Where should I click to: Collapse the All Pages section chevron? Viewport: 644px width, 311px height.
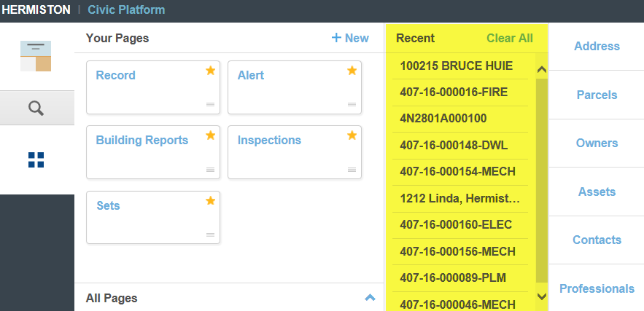[370, 297]
